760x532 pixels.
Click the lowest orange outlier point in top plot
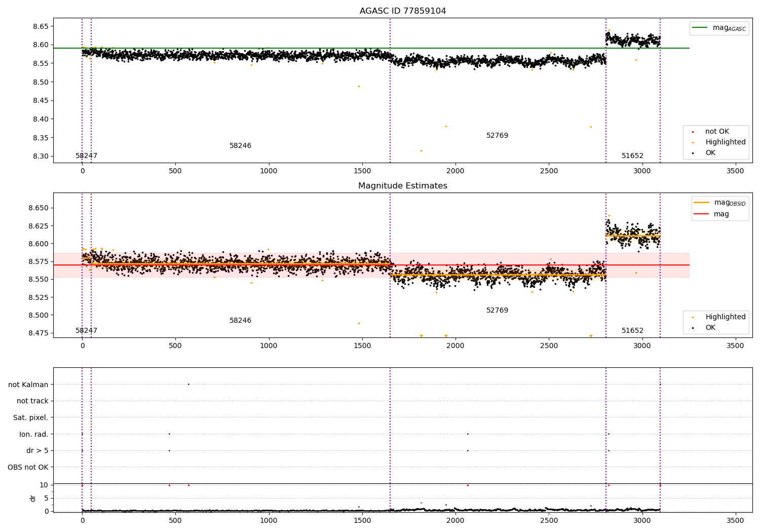pos(421,150)
